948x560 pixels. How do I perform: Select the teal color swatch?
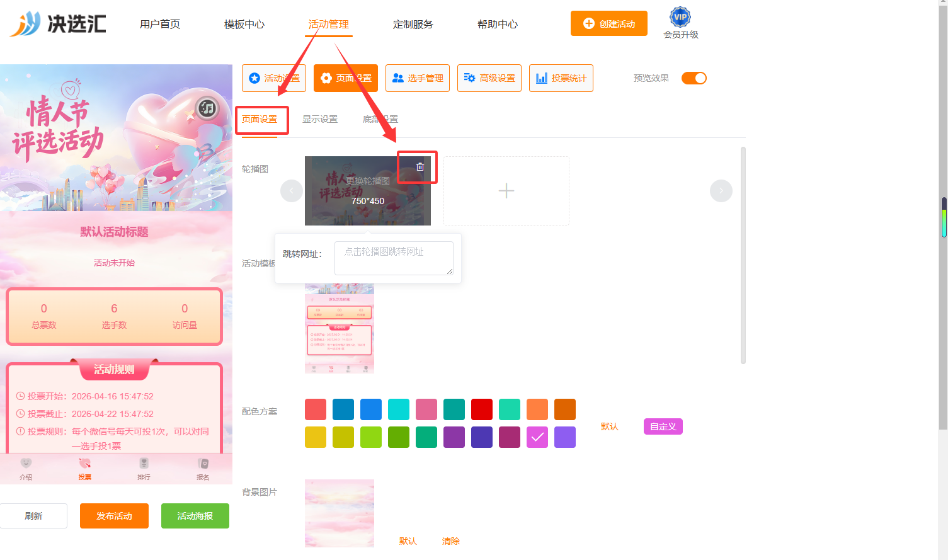pos(454,409)
